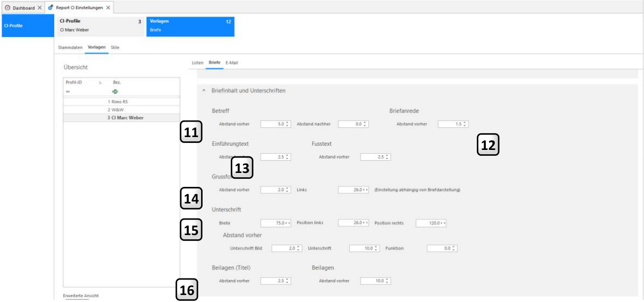
Task: Adjust the Betreff Abstand nachher stepper arrows
Action: pos(365,124)
